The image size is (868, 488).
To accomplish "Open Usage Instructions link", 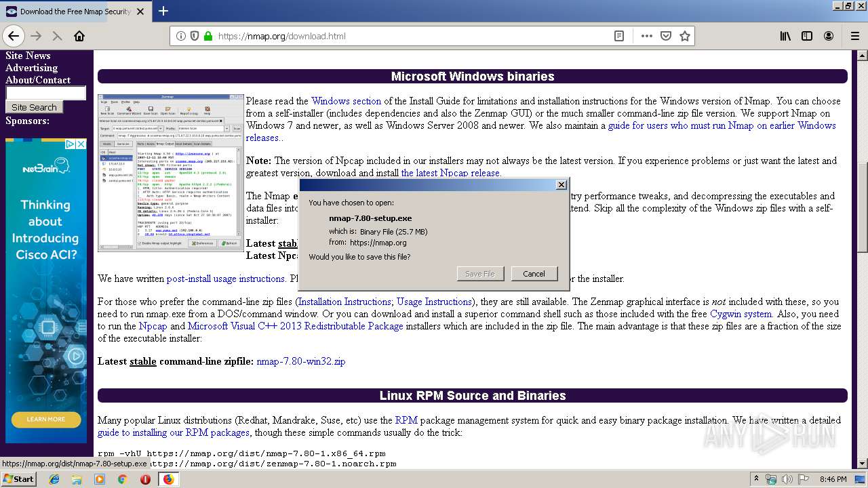I will 434,302.
